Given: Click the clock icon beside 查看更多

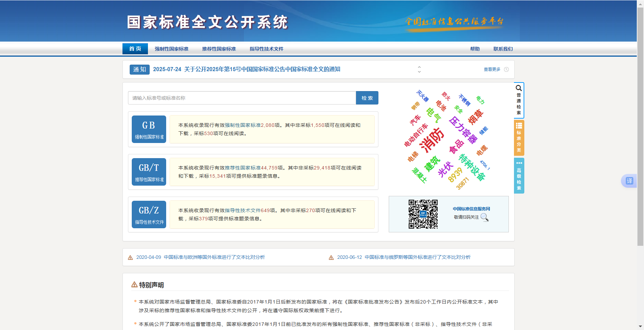Looking at the screenshot, I should pos(506,69).
